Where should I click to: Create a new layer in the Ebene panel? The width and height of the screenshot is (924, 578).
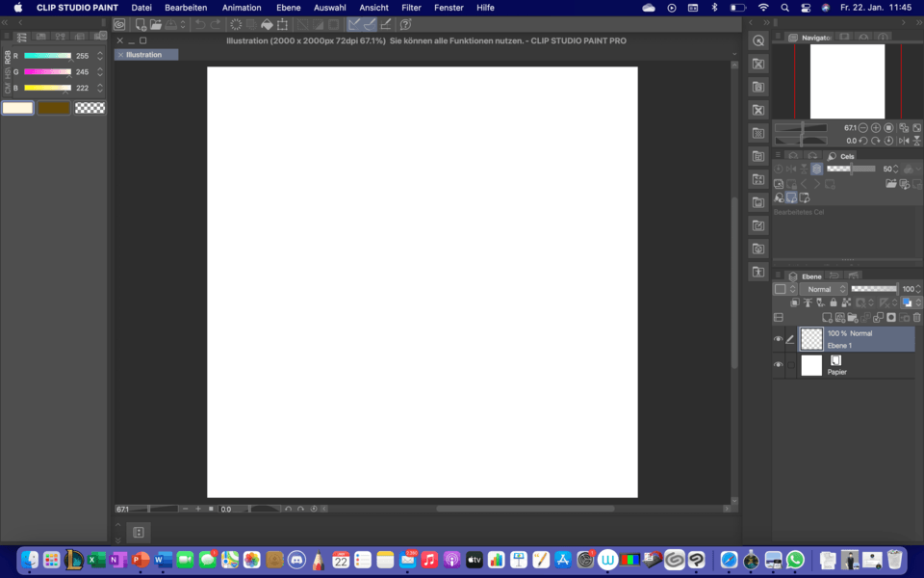click(827, 316)
